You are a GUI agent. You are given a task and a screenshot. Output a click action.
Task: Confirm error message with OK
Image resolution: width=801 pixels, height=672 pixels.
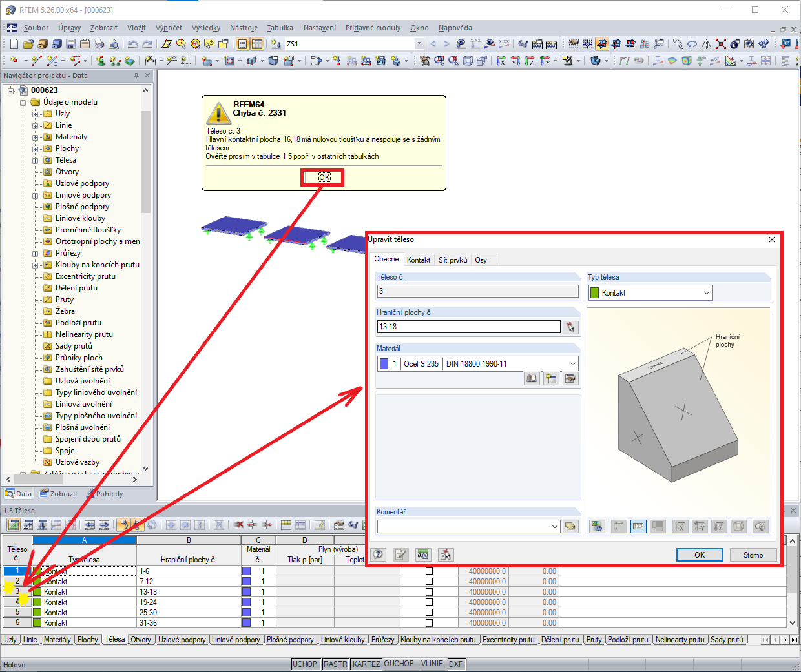tap(324, 177)
